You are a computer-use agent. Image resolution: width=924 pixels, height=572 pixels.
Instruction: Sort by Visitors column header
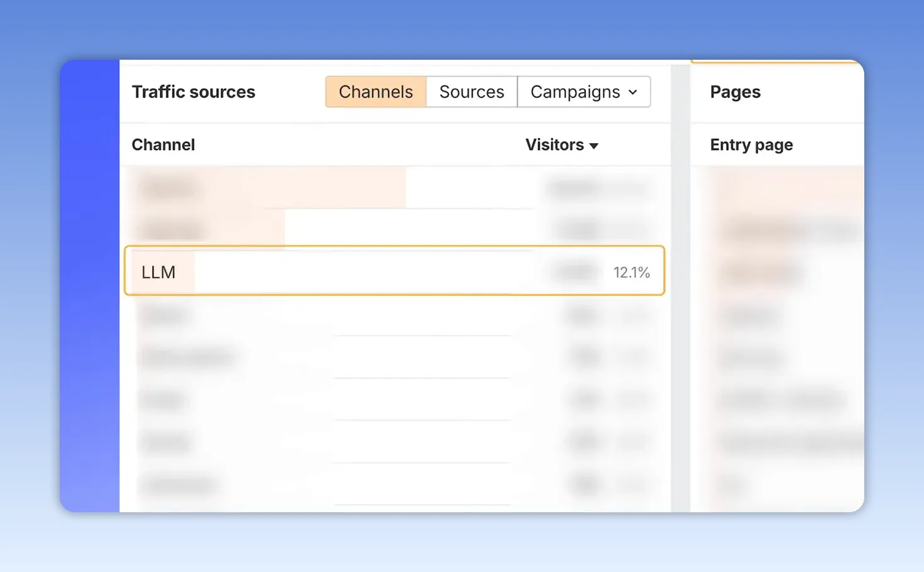561,145
